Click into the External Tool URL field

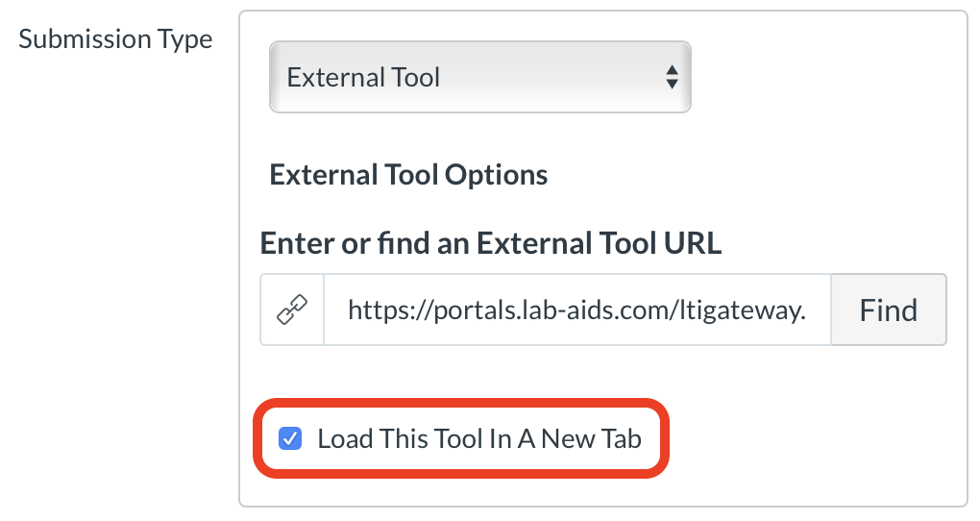coord(576,310)
